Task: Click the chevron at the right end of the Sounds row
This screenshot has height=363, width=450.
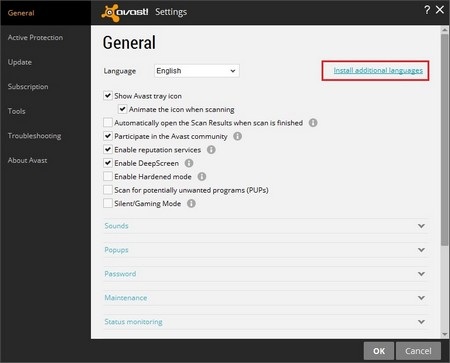Action: 421,226
